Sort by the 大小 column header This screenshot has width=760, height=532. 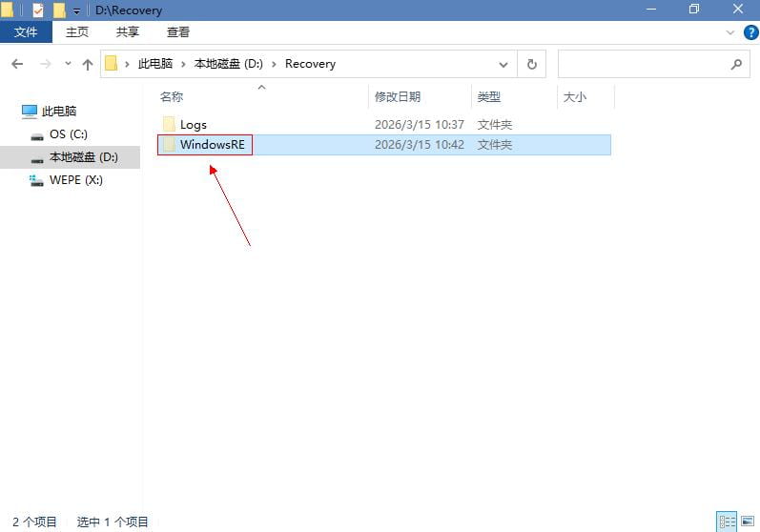coord(575,97)
